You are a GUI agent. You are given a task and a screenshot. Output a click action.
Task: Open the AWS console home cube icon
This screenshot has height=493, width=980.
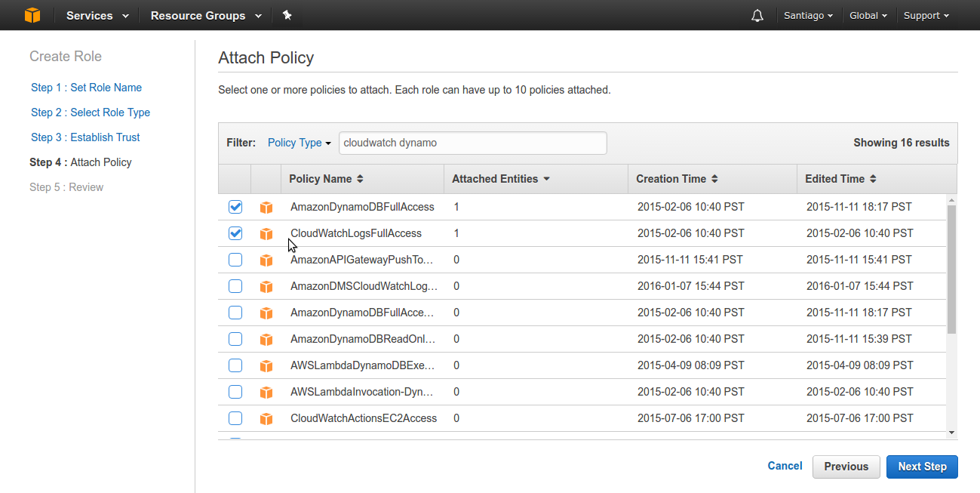point(32,15)
